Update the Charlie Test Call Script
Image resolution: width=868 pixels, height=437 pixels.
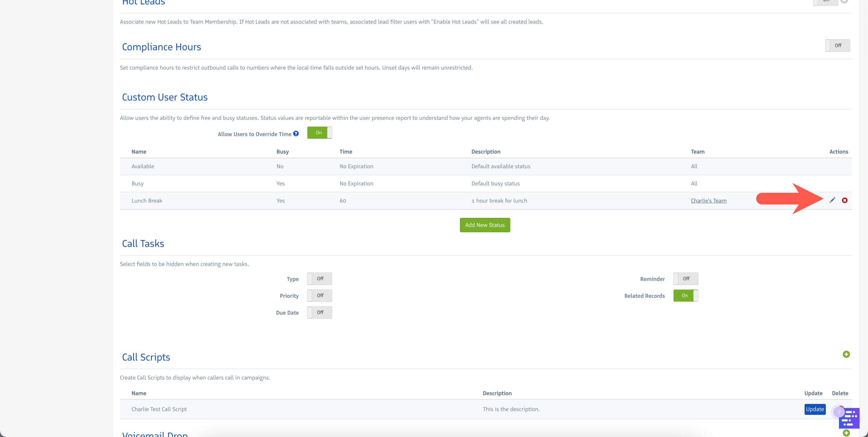tap(815, 409)
